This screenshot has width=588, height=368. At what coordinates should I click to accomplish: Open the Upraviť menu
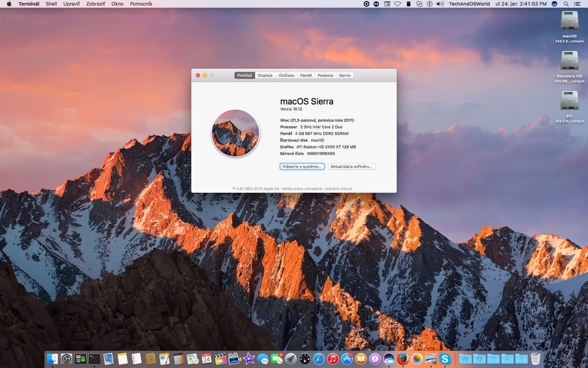[x=71, y=4]
